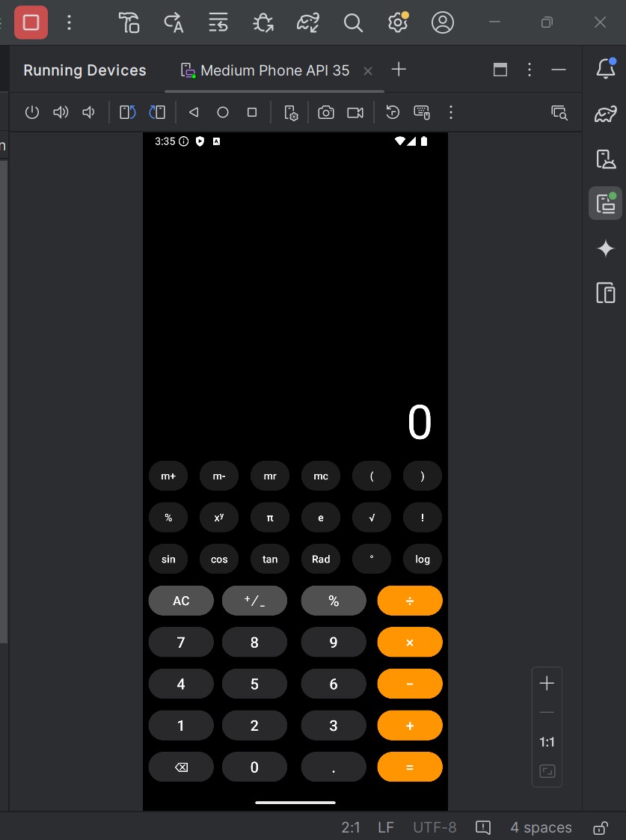Open the virtual keyboard input icon

coord(421,112)
